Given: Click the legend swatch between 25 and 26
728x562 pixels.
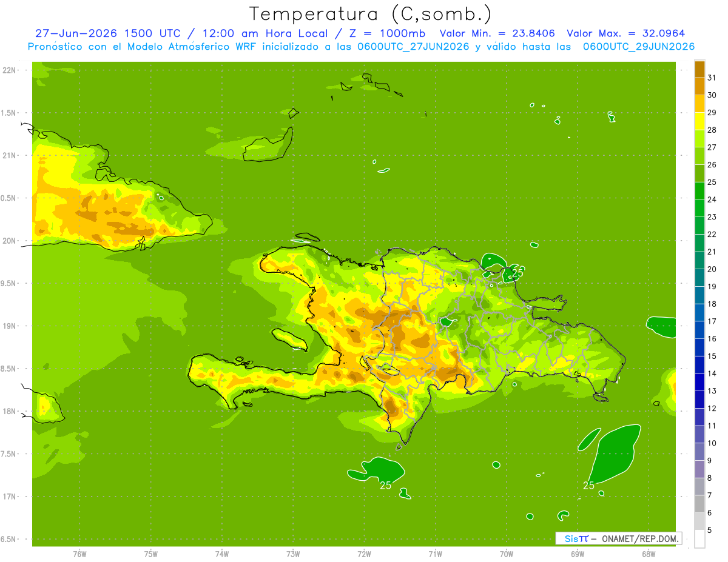Looking at the screenshot, I should [699, 173].
